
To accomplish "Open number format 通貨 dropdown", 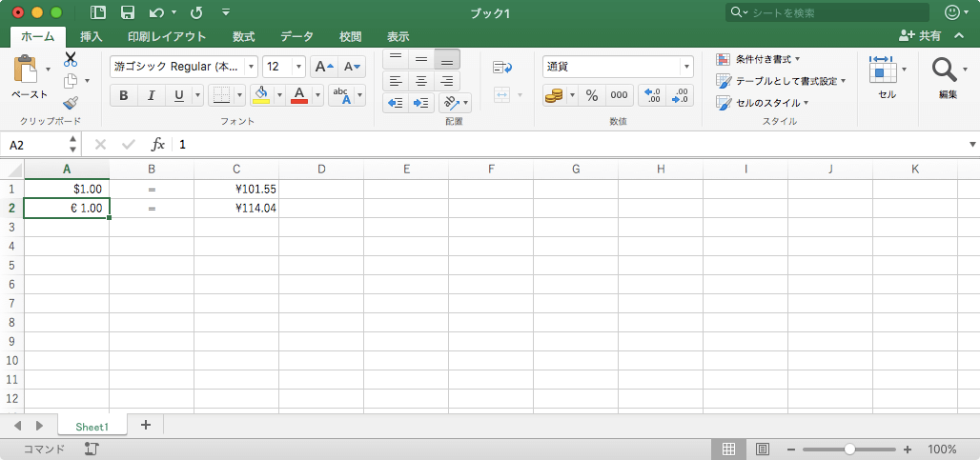I will 687,66.
